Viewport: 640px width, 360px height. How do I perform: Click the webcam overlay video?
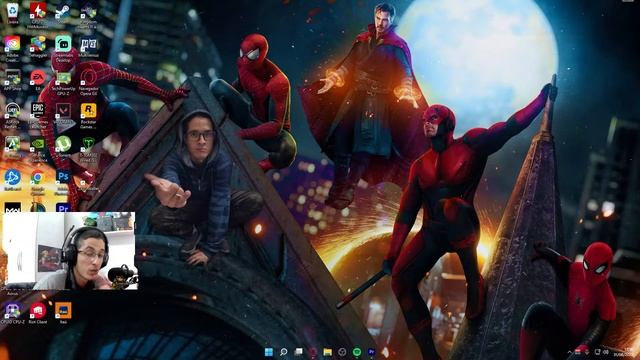[x=69, y=251]
